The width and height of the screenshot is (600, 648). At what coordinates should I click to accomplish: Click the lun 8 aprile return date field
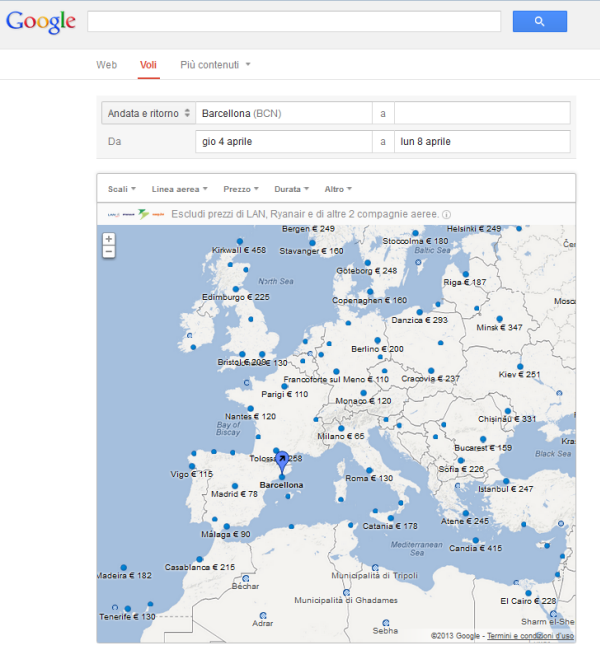pyautogui.click(x=482, y=141)
